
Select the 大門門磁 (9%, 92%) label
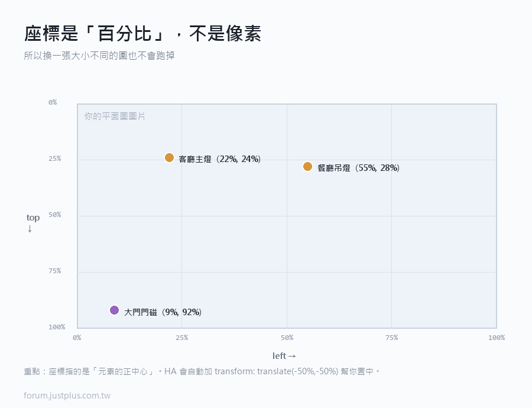[x=163, y=312]
